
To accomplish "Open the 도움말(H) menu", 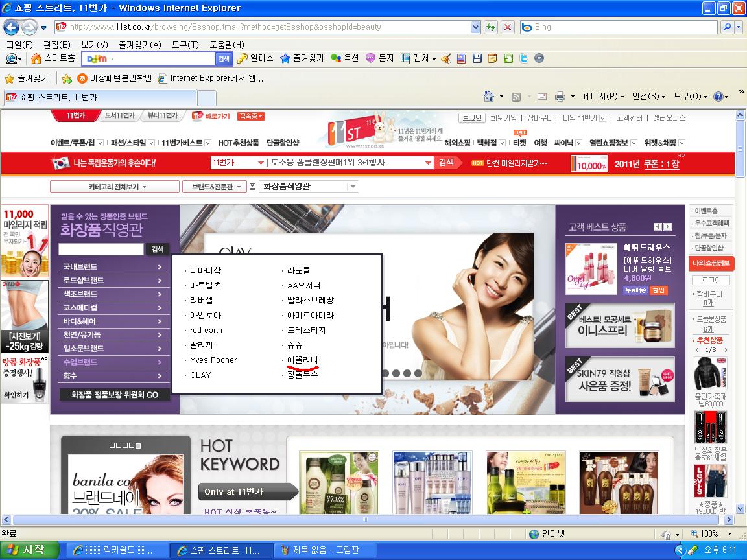I will click(227, 45).
